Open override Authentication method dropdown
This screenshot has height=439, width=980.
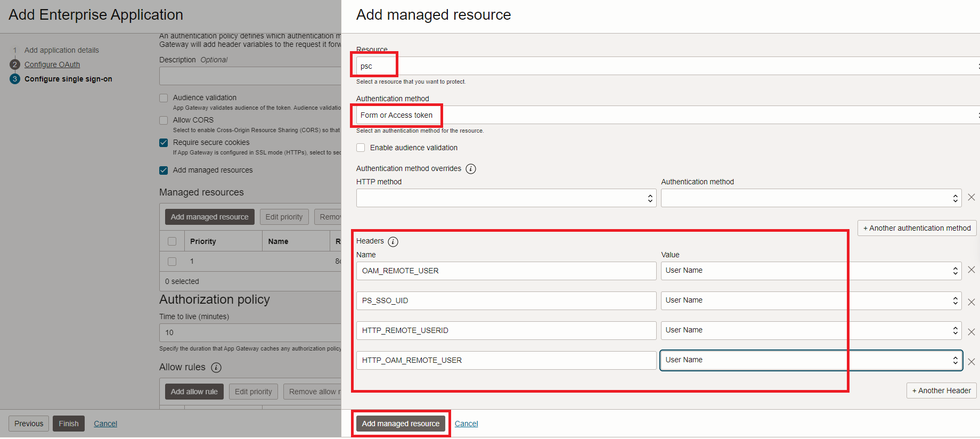point(811,198)
